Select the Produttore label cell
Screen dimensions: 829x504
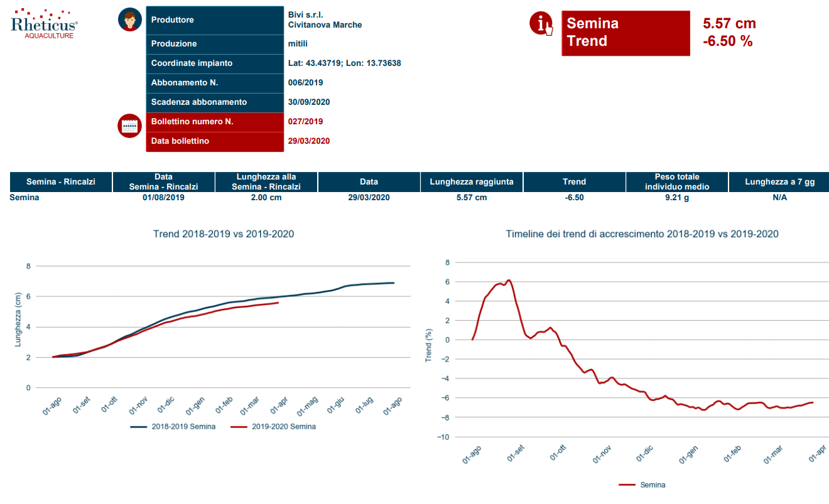(x=214, y=20)
